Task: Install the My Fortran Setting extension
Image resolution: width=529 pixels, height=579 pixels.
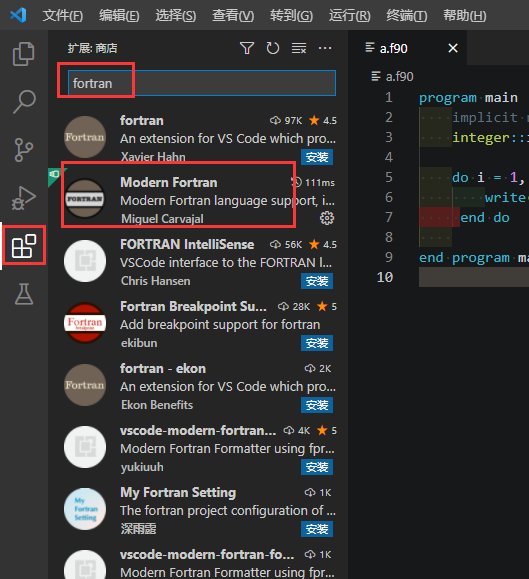Action: (317, 530)
